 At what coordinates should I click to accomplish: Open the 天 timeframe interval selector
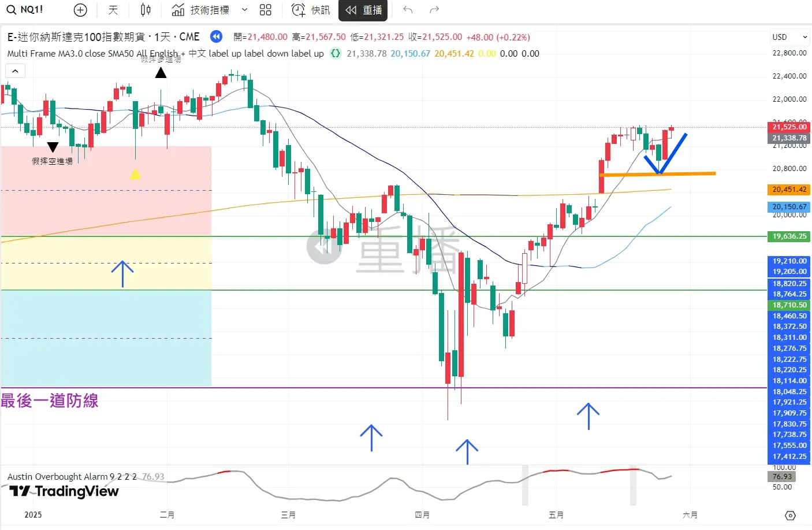113,10
